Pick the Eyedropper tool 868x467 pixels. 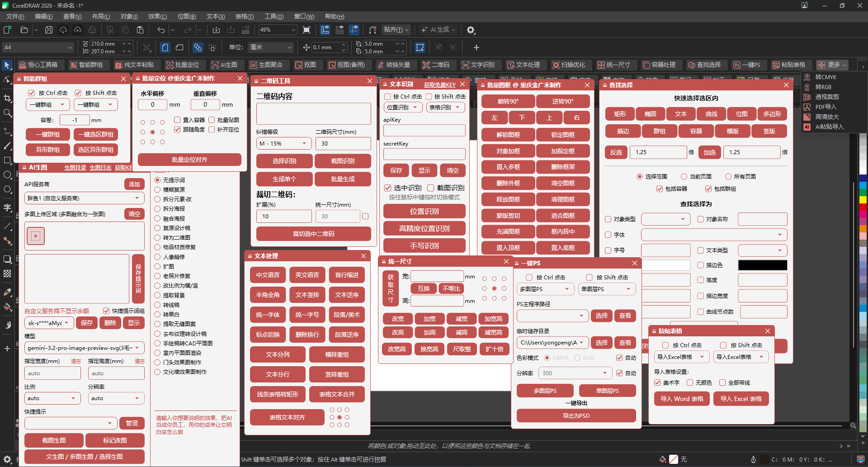point(7,292)
